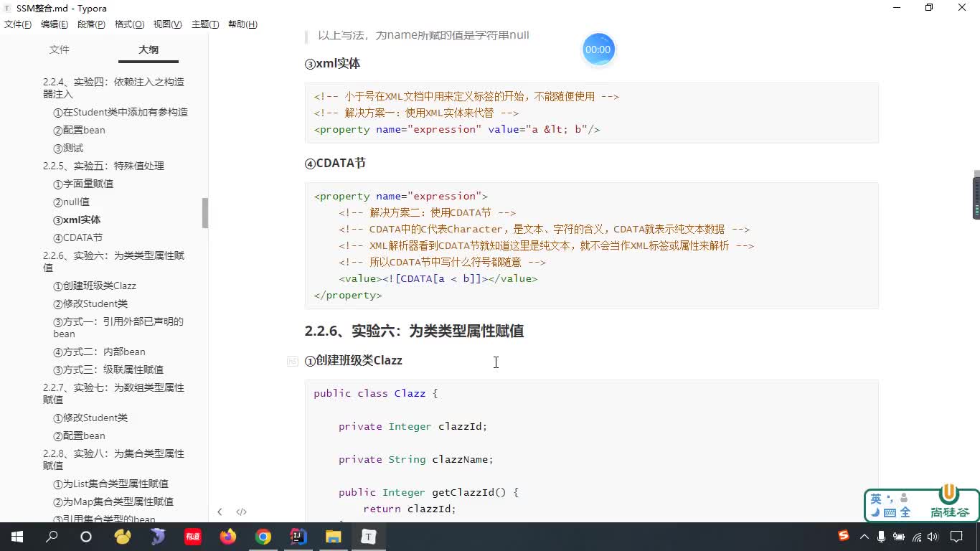
Task: Click the sidebar outline scrollbar thumb
Action: point(205,213)
